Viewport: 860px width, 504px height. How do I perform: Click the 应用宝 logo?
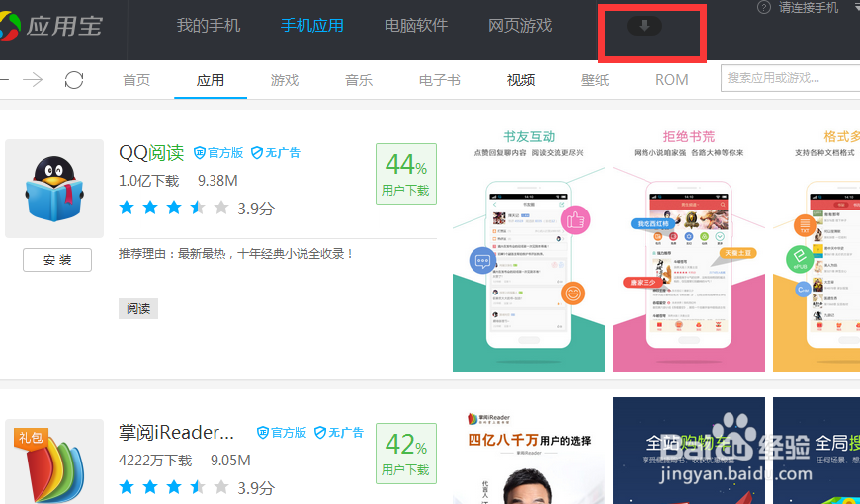click(51, 26)
